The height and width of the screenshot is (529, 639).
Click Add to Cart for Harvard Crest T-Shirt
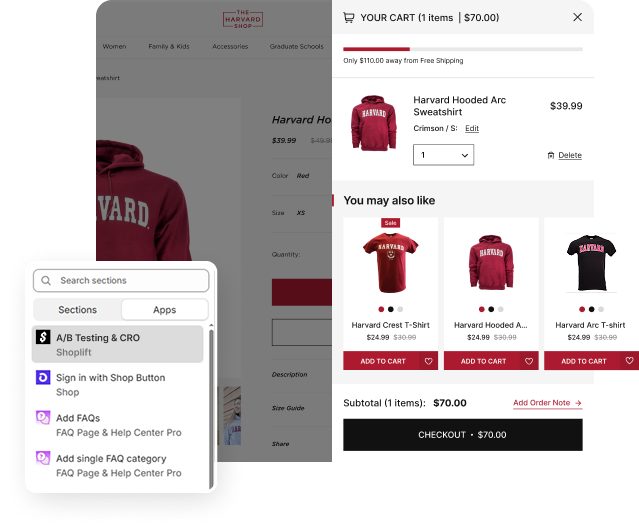pyautogui.click(x=383, y=361)
